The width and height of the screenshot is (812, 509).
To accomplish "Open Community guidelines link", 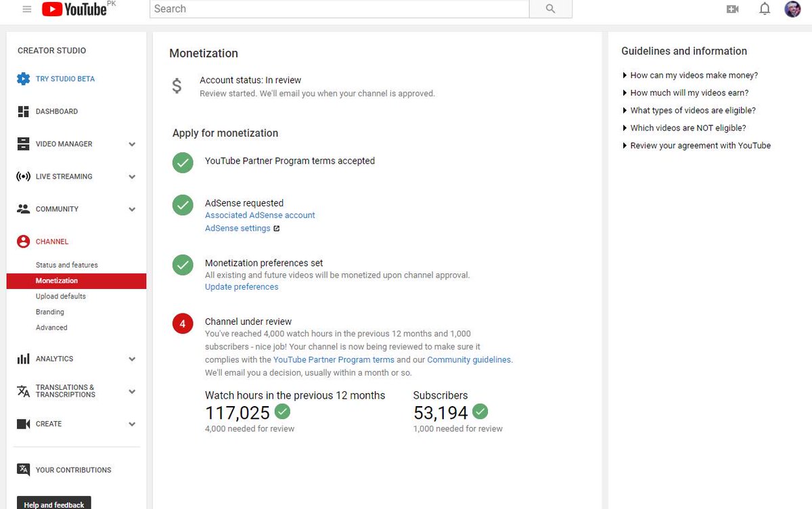I will tap(469, 360).
